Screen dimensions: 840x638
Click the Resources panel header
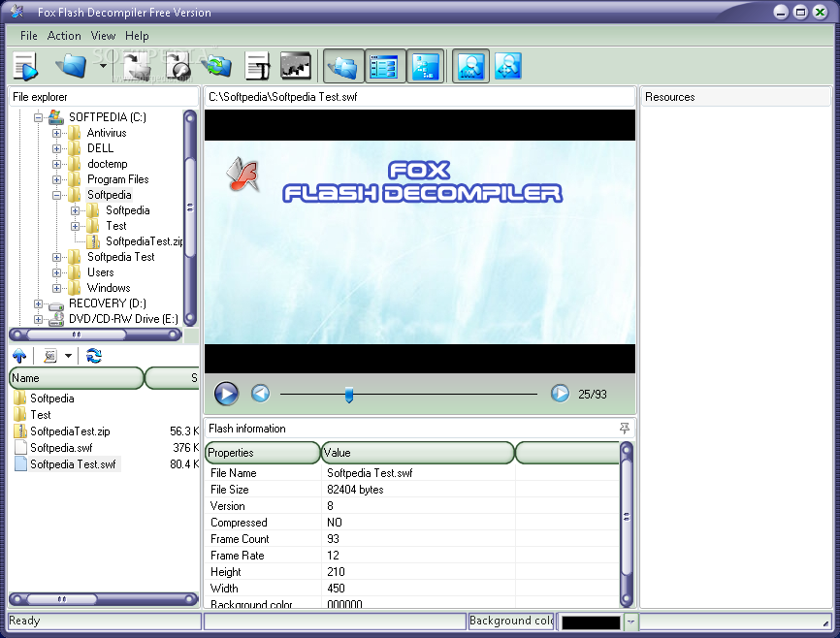tap(735, 97)
